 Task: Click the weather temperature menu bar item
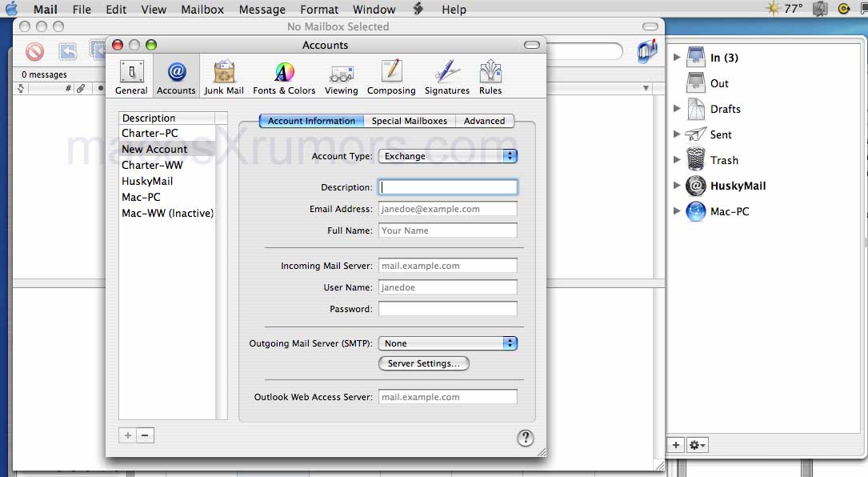[x=785, y=9]
